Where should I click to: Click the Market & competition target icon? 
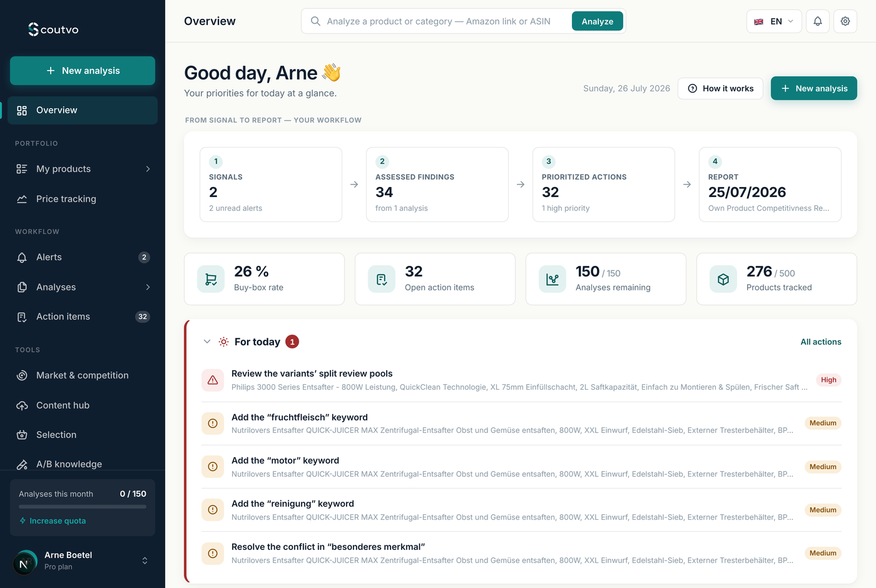pyautogui.click(x=22, y=375)
